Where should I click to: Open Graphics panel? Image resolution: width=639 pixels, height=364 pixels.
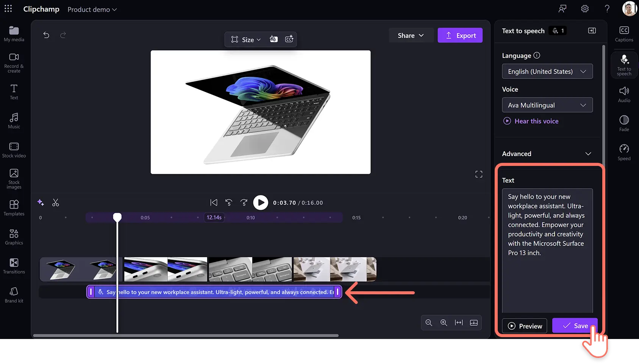click(x=14, y=237)
